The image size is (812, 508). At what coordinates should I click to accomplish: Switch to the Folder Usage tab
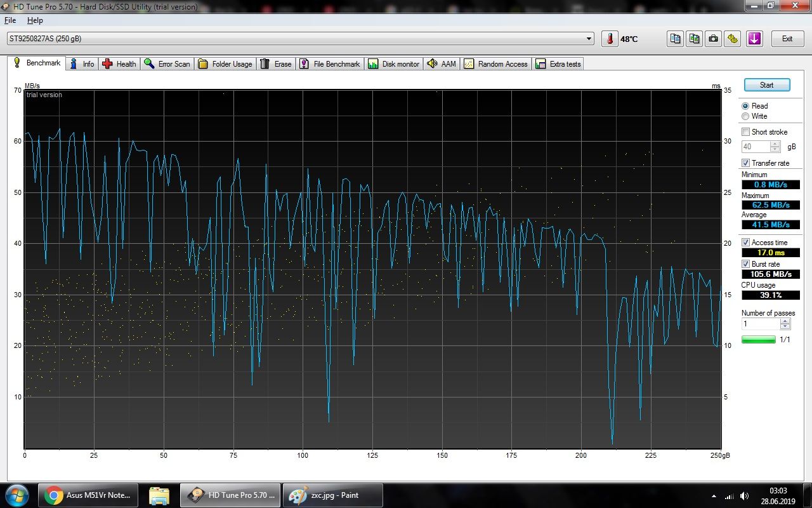pyautogui.click(x=225, y=63)
